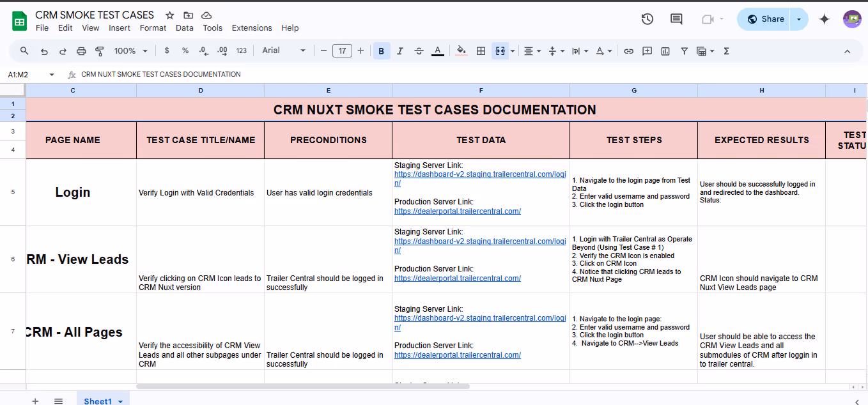Open the File menu
The image size is (868, 405).
coord(42,28)
